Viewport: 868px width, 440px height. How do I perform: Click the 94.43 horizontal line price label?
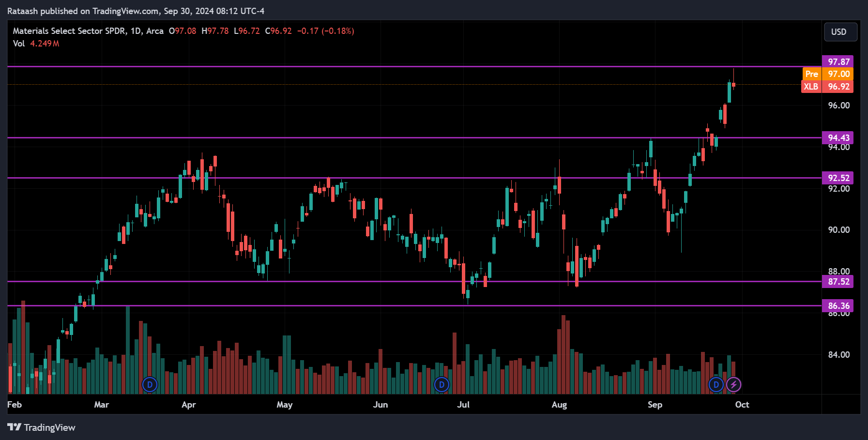click(838, 137)
